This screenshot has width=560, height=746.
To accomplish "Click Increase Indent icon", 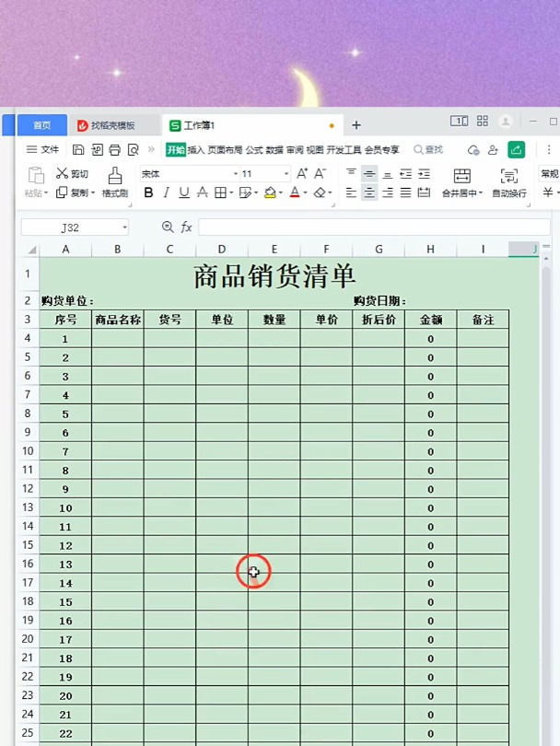I will [x=424, y=174].
